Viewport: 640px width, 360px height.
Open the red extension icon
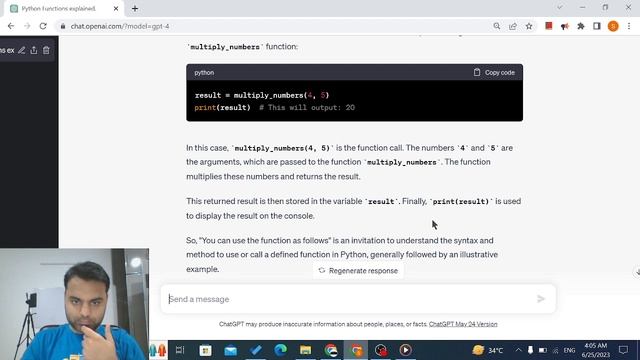tap(549, 26)
